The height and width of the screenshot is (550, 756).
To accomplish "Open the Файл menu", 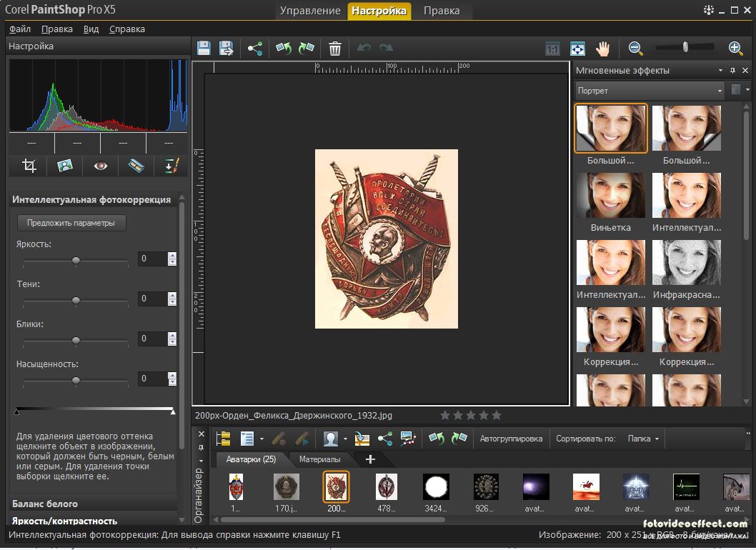I will (x=20, y=29).
